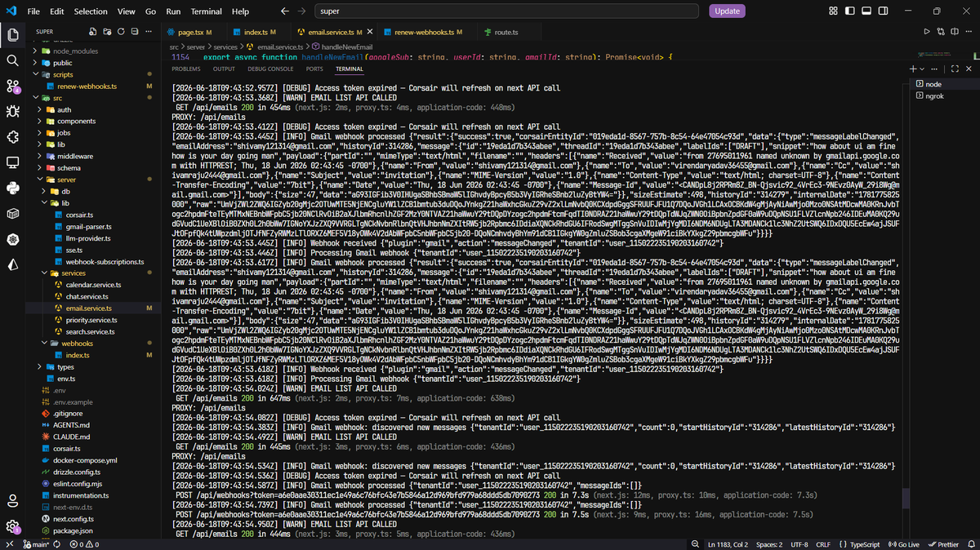Open editor more actions ellipsis
The width and height of the screenshot is (980, 550).
tap(968, 31)
